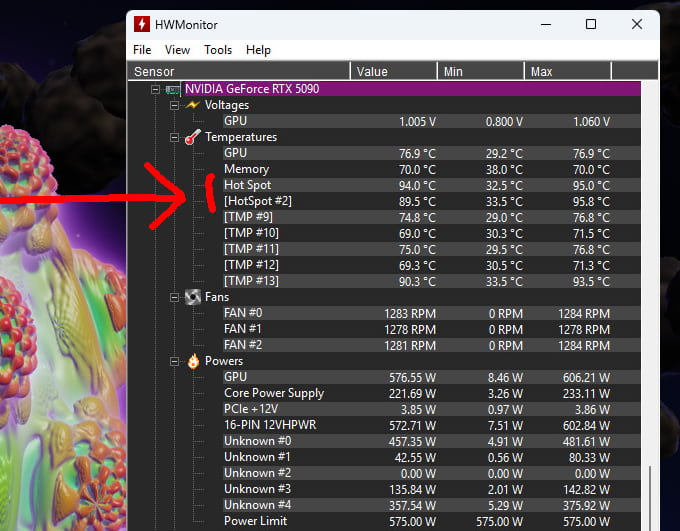The image size is (680, 531).
Task: Close the HWMonitor window
Action: [x=637, y=24]
